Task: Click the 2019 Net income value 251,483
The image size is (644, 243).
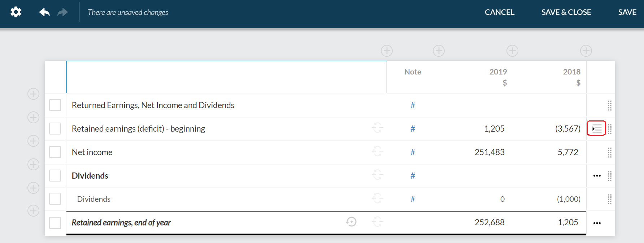Action: (489, 152)
